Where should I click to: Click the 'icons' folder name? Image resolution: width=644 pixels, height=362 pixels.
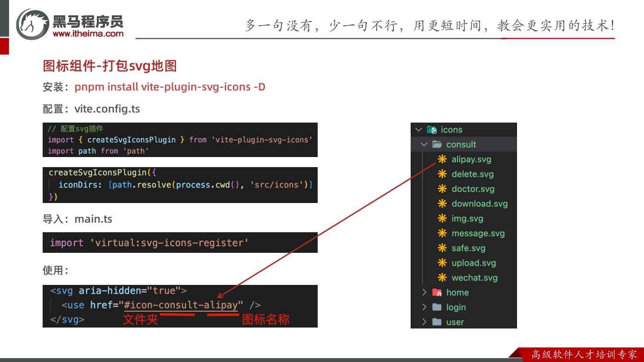[x=451, y=130]
